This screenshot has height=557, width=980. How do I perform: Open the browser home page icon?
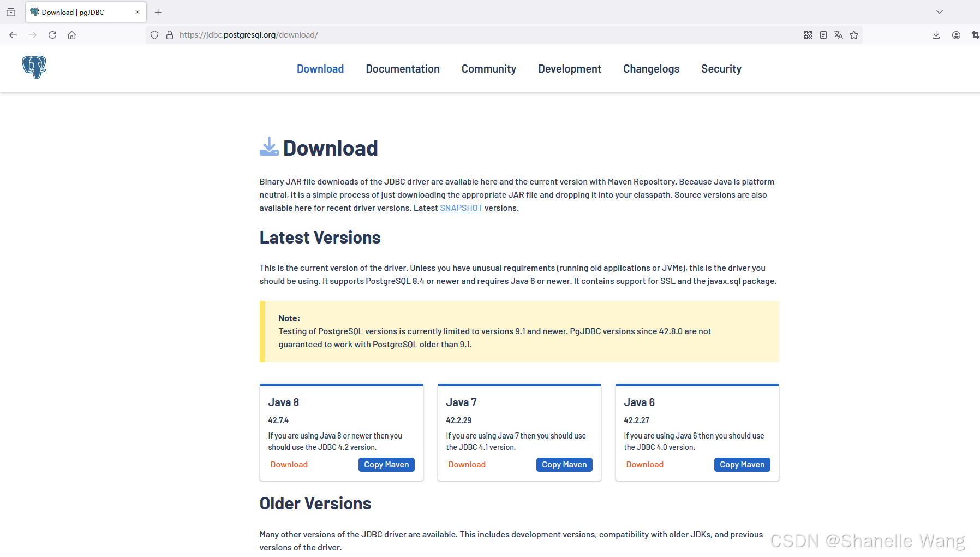coord(71,35)
